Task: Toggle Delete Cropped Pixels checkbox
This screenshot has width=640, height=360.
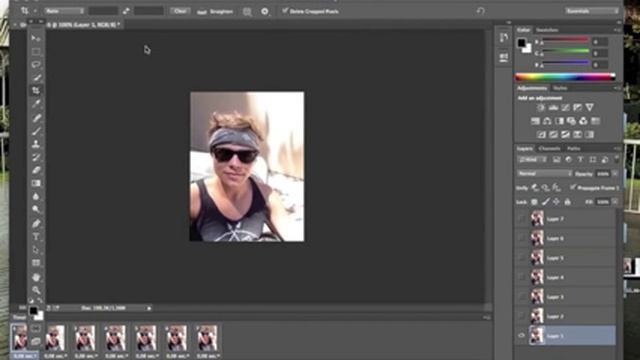Action: click(x=285, y=11)
